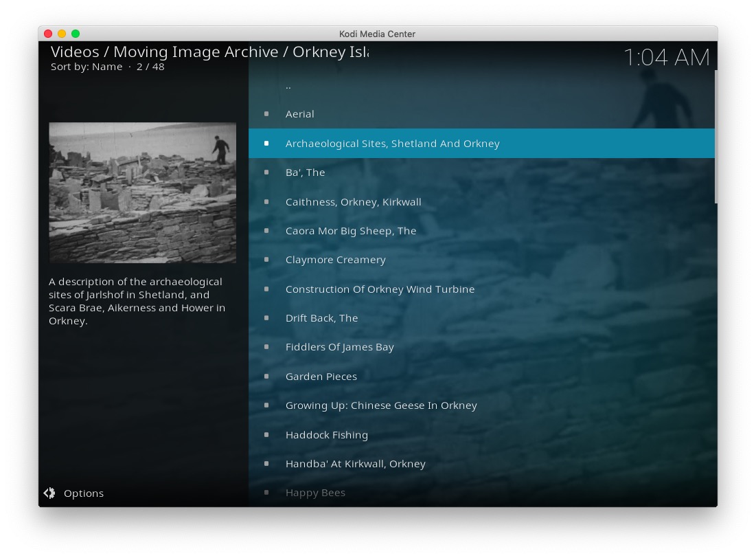Open Archaeological Sites, Shetland And Orkney
Viewport: 756px width, 558px height.
(392, 144)
